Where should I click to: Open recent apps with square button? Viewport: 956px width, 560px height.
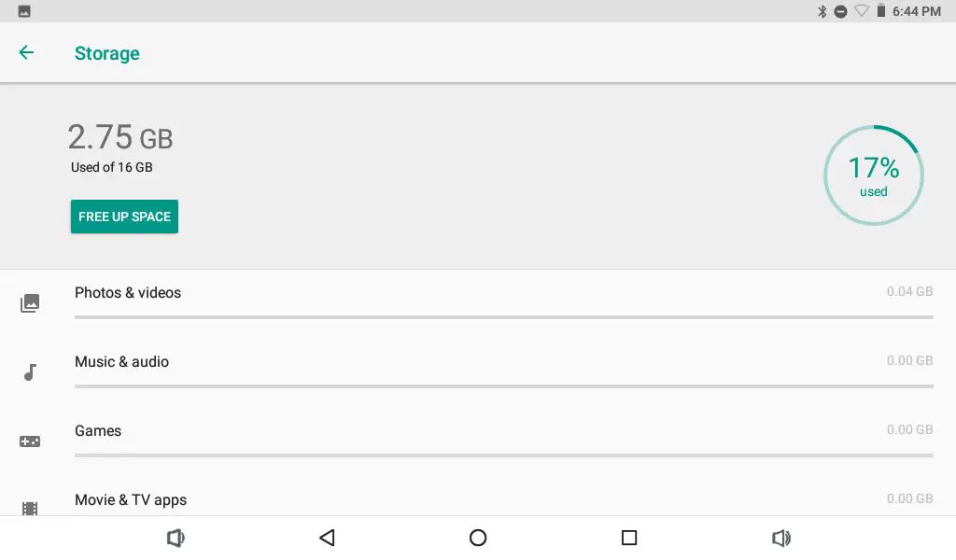coord(629,538)
